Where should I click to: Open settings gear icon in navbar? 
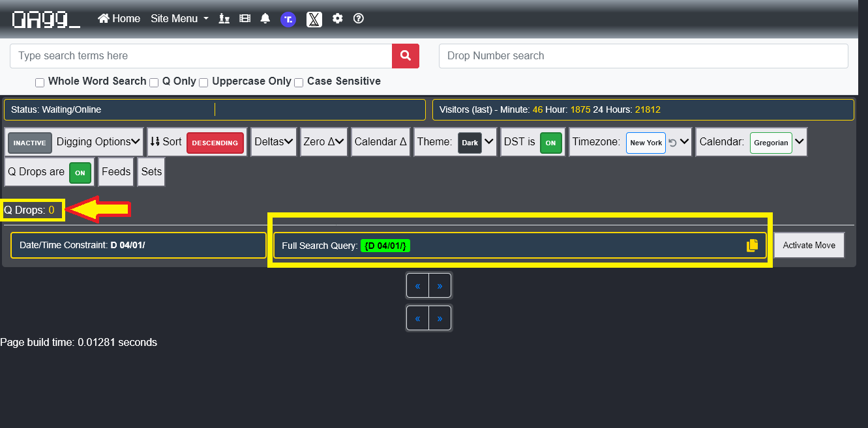click(x=337, y=19)
